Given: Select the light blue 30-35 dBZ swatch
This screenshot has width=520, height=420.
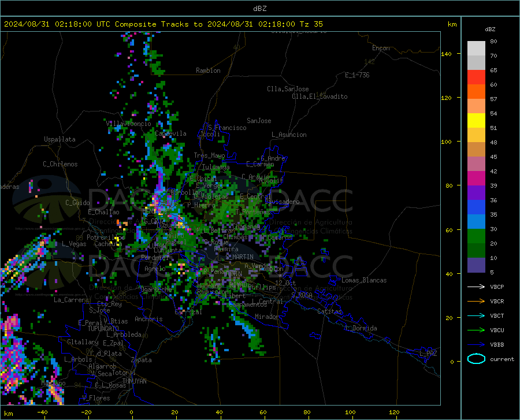Looking at the screenshot, I should 476,222.
